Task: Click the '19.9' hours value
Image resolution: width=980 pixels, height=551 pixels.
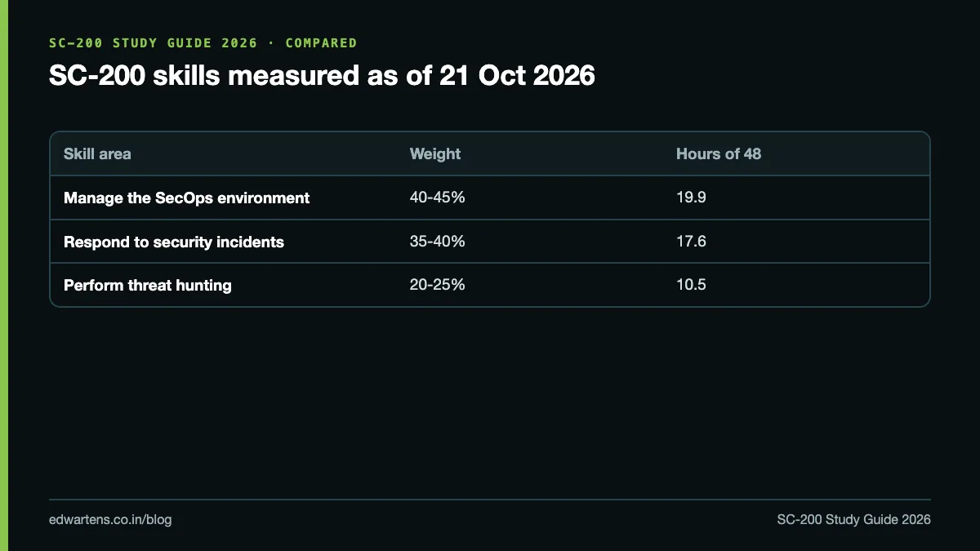Action: pos(691,198)
